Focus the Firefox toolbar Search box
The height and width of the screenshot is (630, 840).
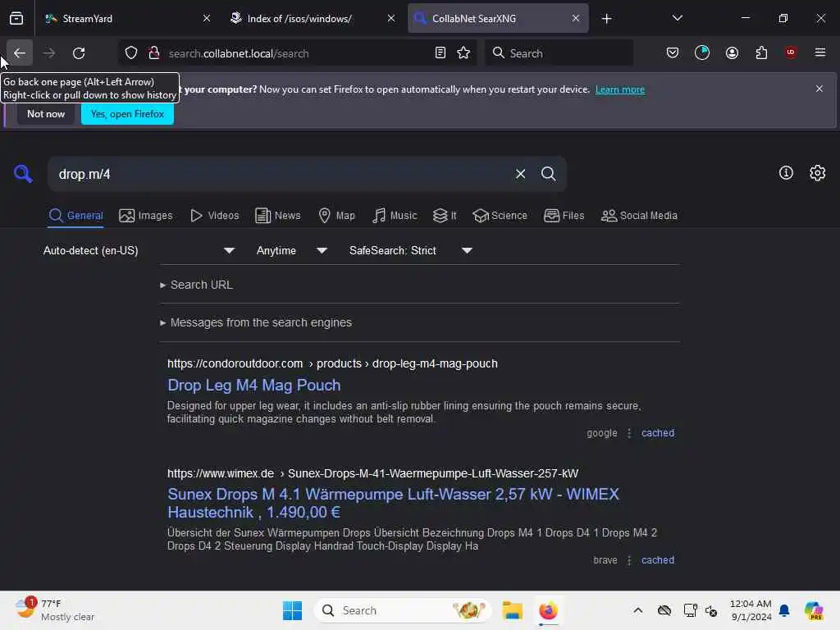pos(559,53)
